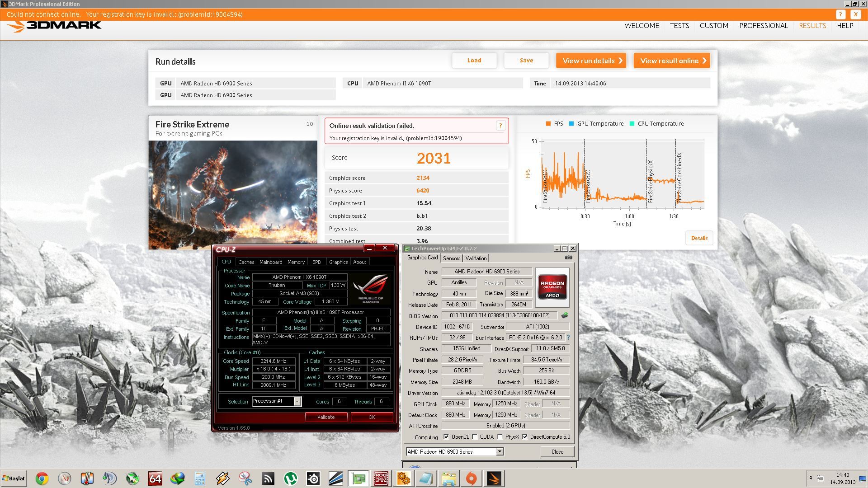Toggle the CUDA checkbox
868x488 pixels.
coord(475,437)
